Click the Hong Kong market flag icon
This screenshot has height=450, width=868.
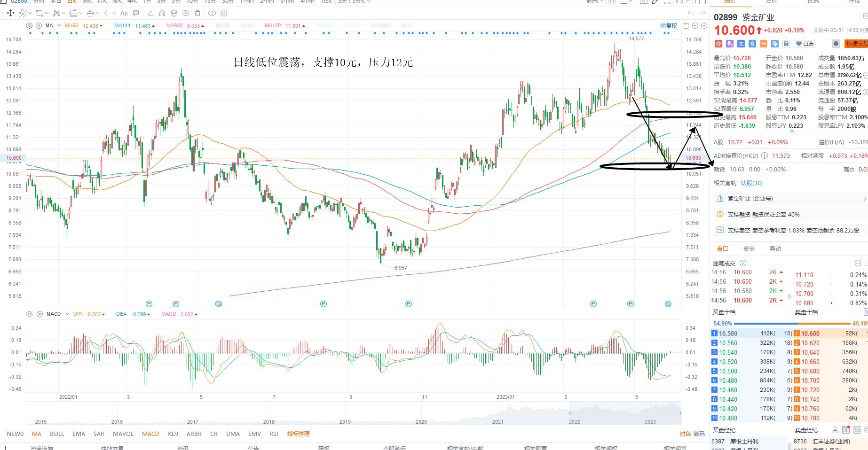[x=718, y=44]
